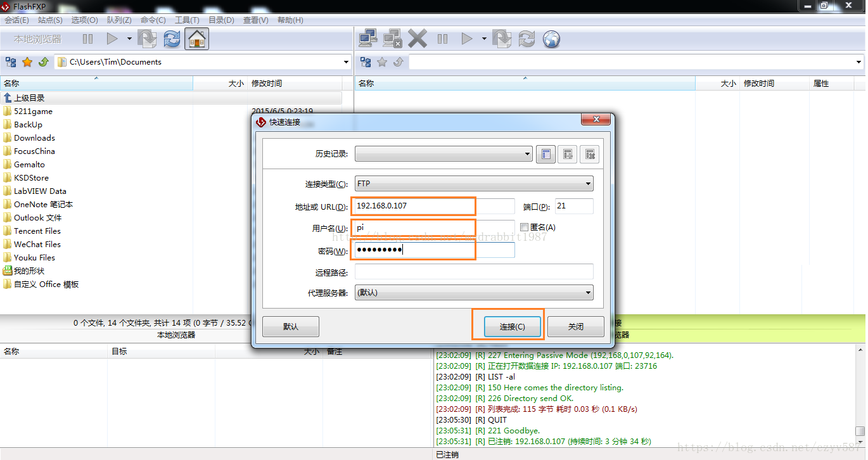
Task: Sort local list by 修改时间 column
Action: point(295,84)
